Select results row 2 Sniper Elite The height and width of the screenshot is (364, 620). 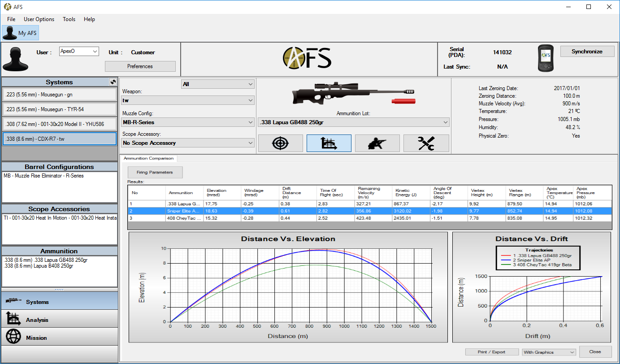(x=369, y=211)
